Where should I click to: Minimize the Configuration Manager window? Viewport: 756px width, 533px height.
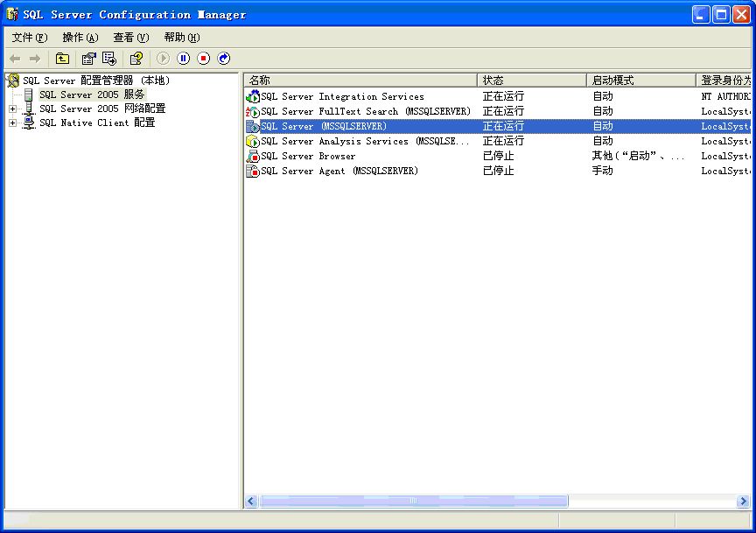tap(701, 15)
